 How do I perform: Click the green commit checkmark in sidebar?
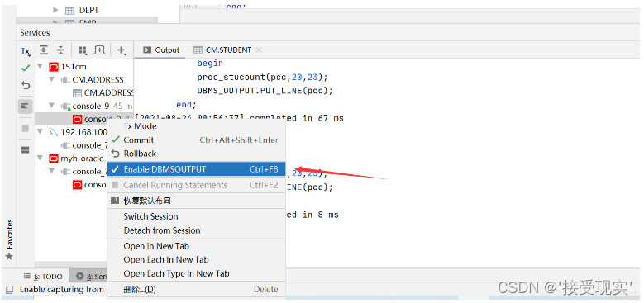[26, 68]
